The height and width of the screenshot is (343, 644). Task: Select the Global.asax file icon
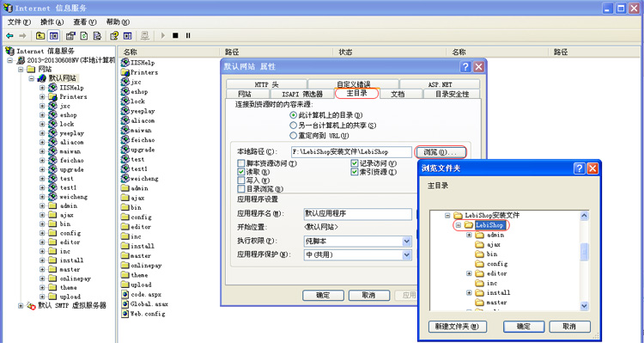(x=125, y=304)
